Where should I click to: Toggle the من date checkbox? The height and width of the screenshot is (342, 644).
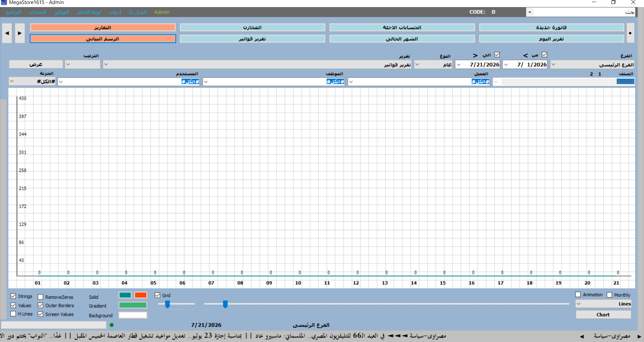[x=544, y=55]
